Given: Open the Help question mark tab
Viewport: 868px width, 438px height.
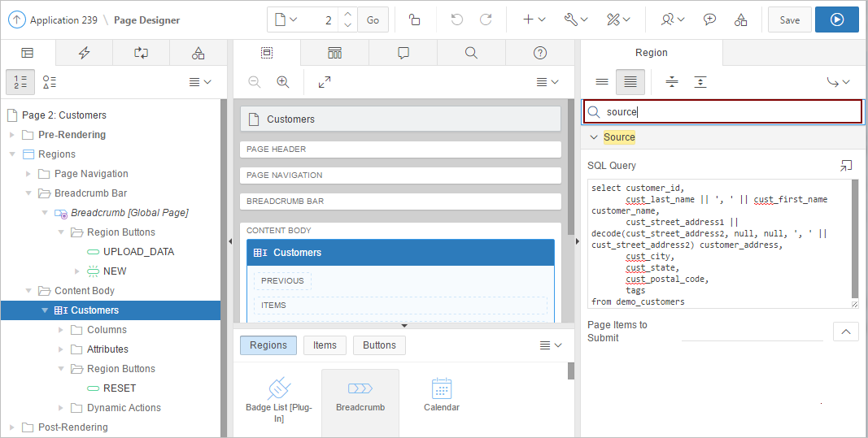Looking at the screenshot, I should [539, 53].
